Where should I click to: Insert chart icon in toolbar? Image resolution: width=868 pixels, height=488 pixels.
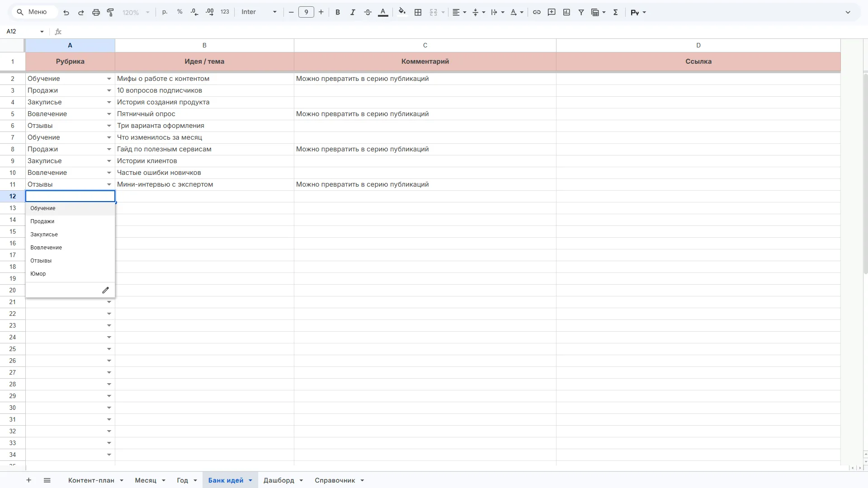[x=566, y=12]
